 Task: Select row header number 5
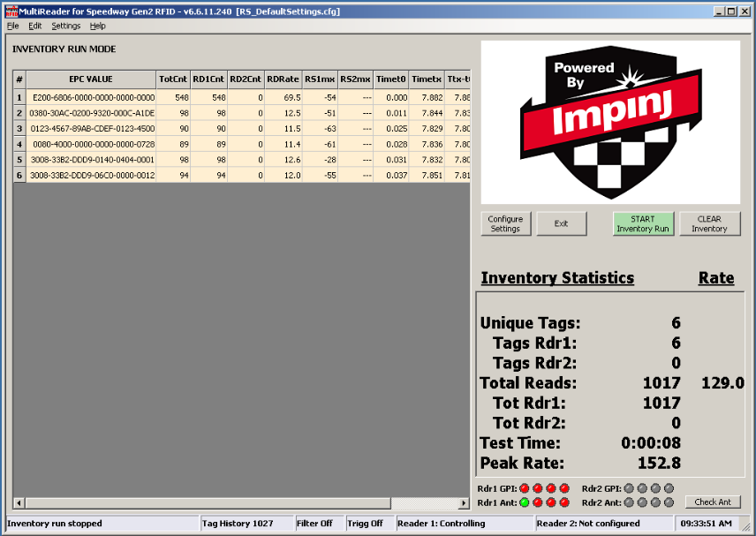click(x=19, y=160)
